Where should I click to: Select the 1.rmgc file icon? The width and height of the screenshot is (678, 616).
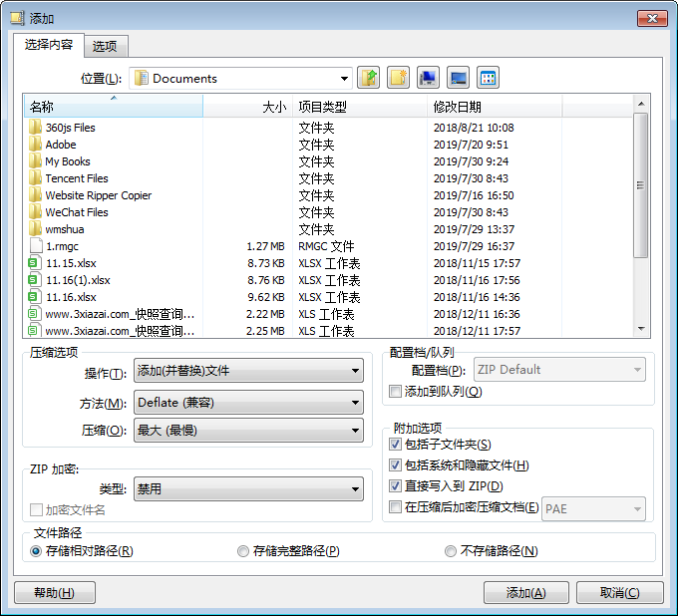pyautogui.click(x=36, y=246)
